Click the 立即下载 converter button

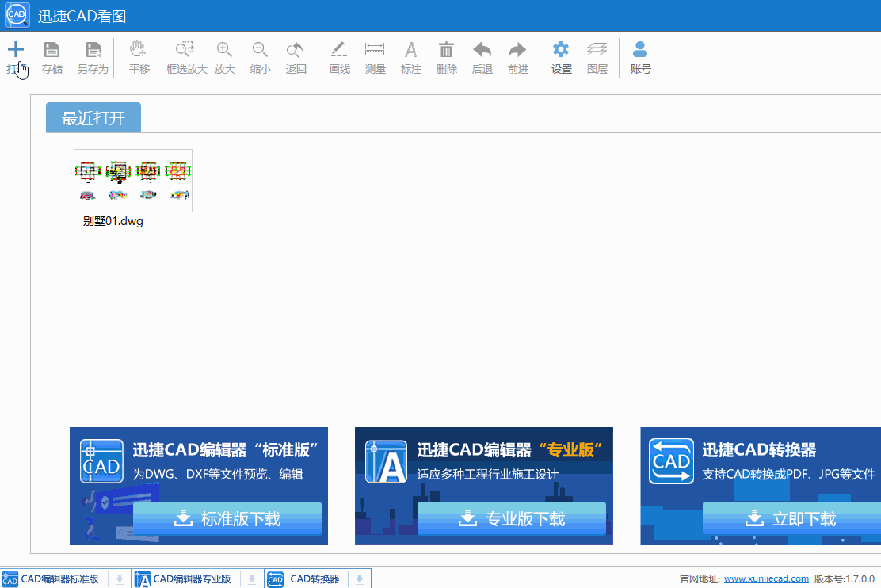[x=791, y=518]
